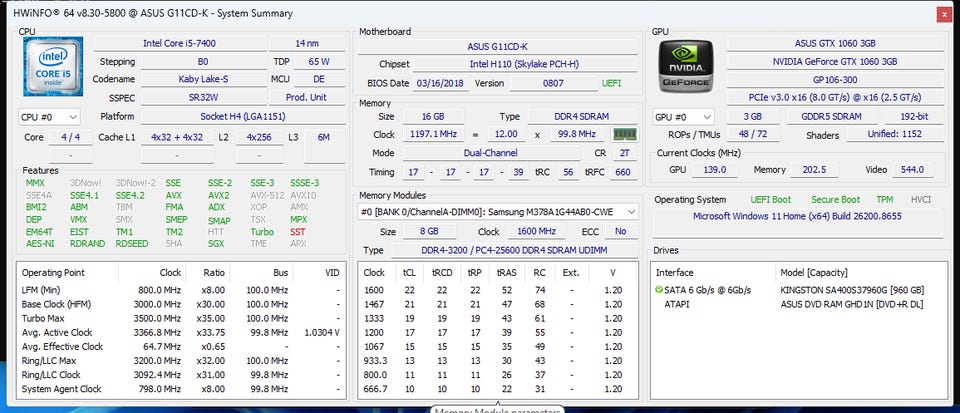Click the BIOS date 03/16/2018 value
This screenshot has height=413, width=960.
(441, 83)
